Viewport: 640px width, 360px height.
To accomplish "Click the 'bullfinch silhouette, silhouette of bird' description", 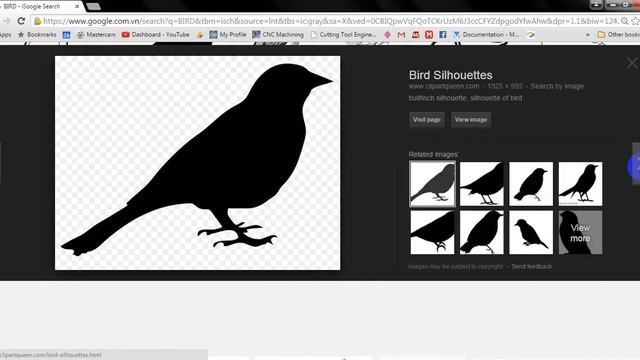I will point(465,98).
